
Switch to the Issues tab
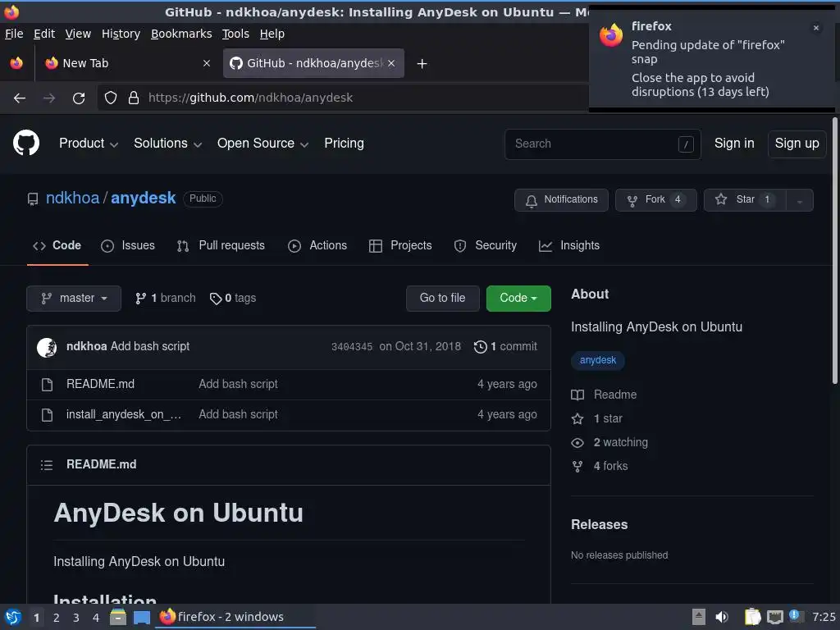tap(128, 245)
